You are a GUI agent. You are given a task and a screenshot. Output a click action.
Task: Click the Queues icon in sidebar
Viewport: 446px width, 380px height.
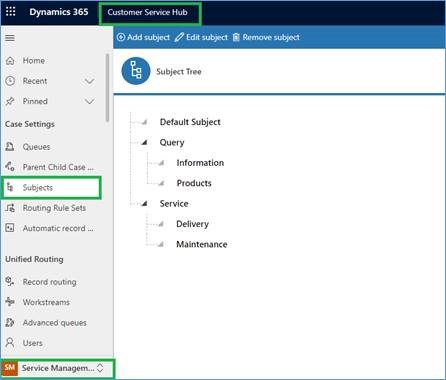click(x=10, y=147)
